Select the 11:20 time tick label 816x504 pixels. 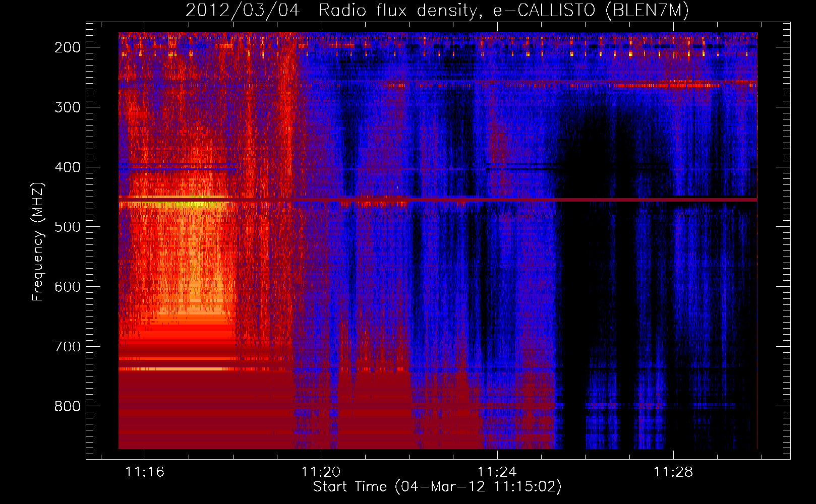pyautogui.click(x=321, y=472)
